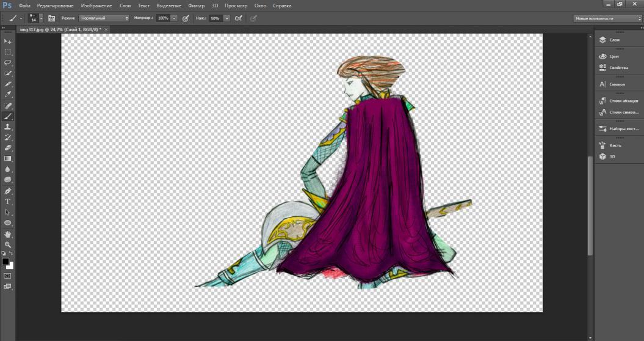644x341 pixels.
Task: Select the Move tool
Action: click(8, 41)
